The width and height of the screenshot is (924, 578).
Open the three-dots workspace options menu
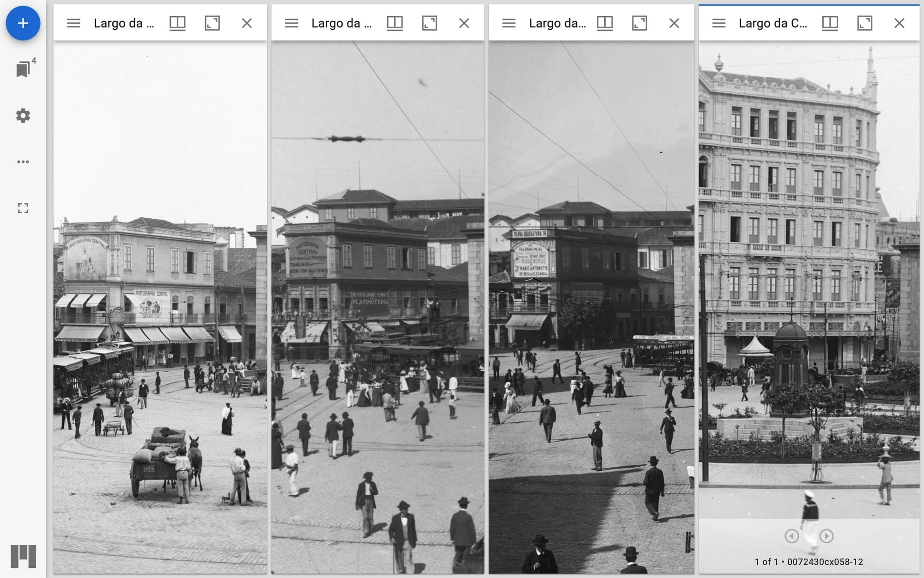(23, 162)
